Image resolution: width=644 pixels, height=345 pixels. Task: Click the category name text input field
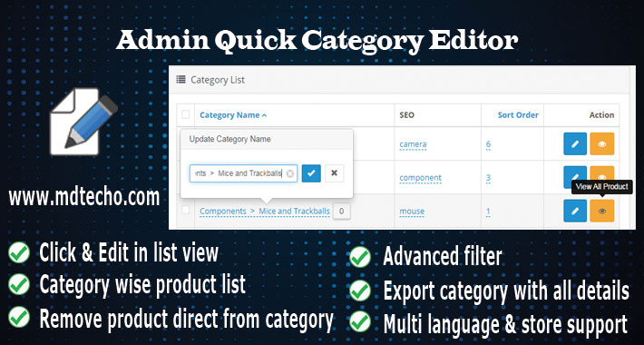click(x=243, y=173)
